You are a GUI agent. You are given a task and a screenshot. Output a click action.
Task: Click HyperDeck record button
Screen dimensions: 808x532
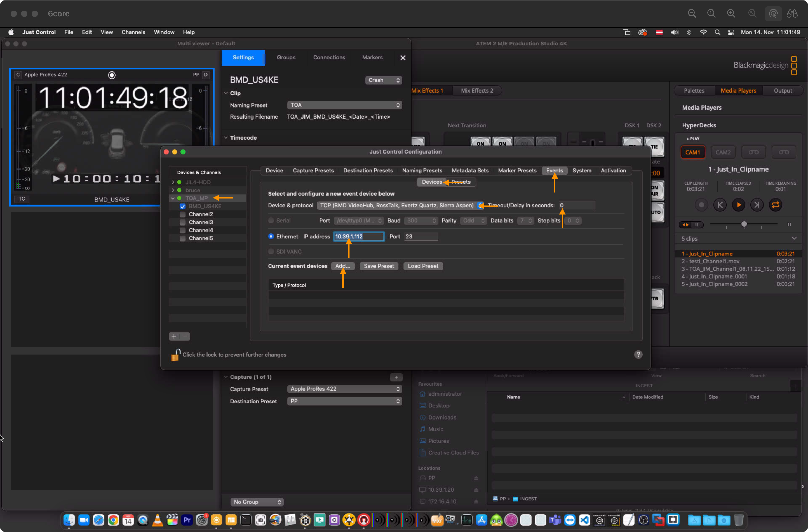(x=701, y=204)
